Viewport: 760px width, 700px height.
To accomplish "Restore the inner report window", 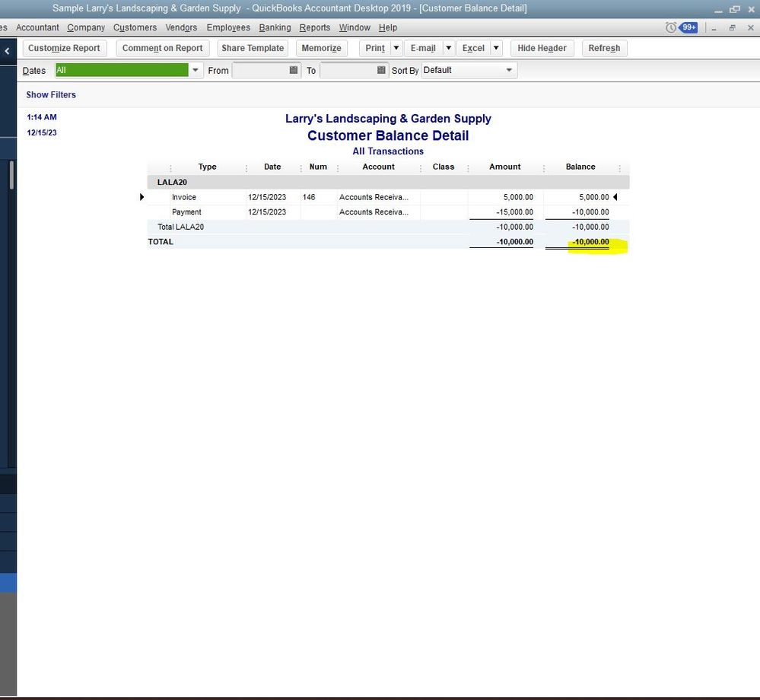I will point(732,28).
